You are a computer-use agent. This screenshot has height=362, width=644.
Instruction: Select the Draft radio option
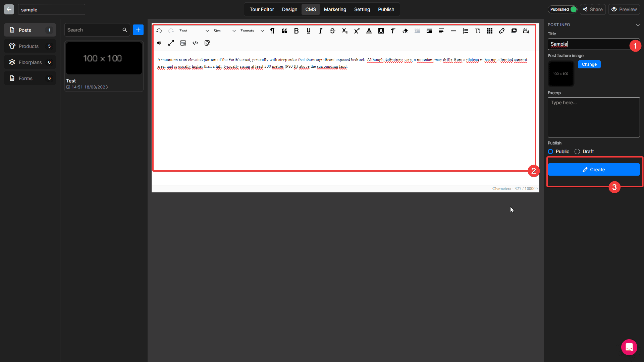577,152
